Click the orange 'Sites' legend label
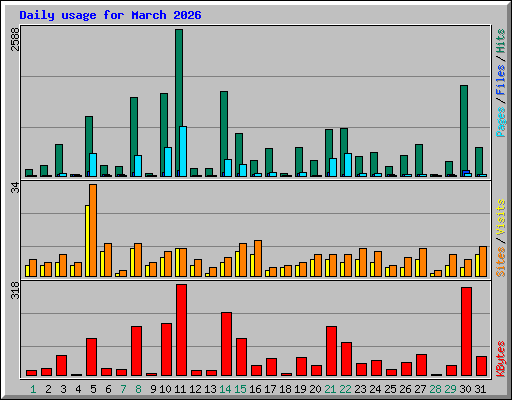The width and height of the screenshot is (512, 400). click(x=500, y=262)
